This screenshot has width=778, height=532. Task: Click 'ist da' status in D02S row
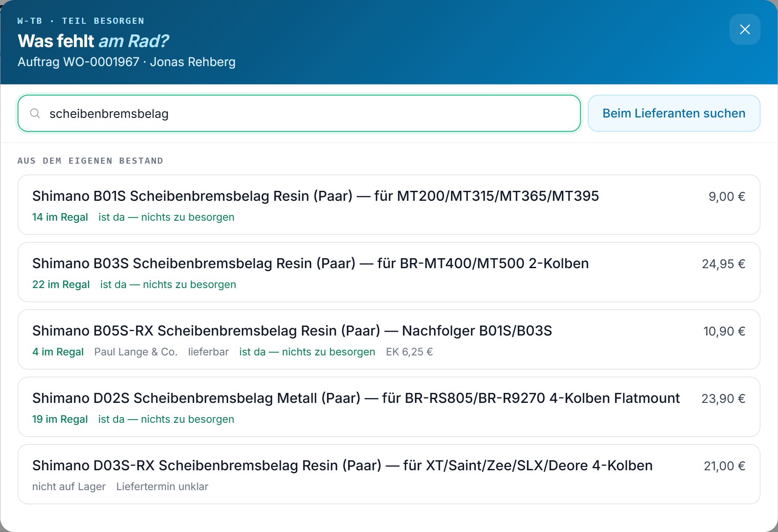[x=166, y=419]
